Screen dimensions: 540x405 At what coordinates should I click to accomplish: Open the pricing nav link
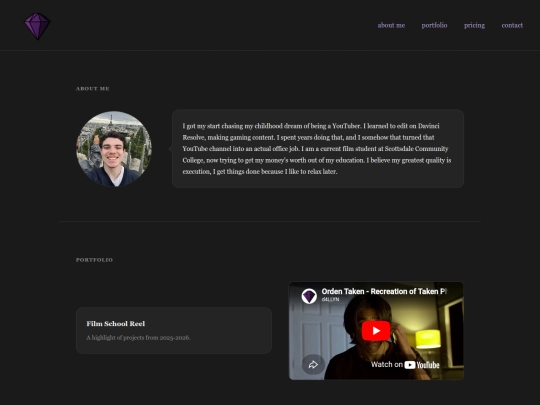coord(474,25)
